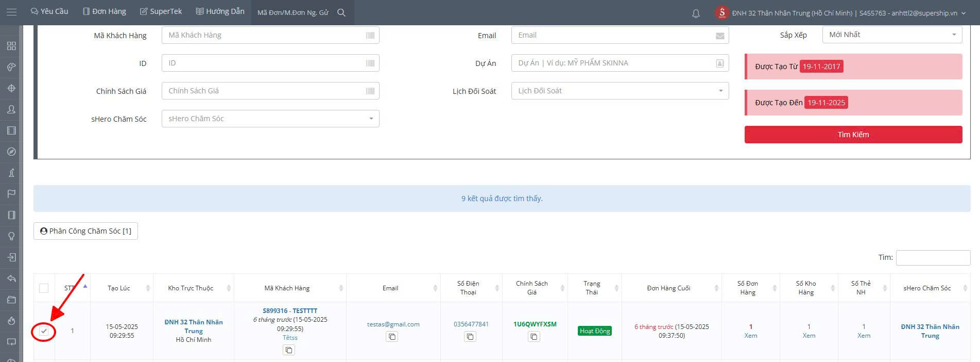This screenshot has width=980, height=362.
Task: Open the compass icon in sidebar
Action: click(x=11, y=152)
